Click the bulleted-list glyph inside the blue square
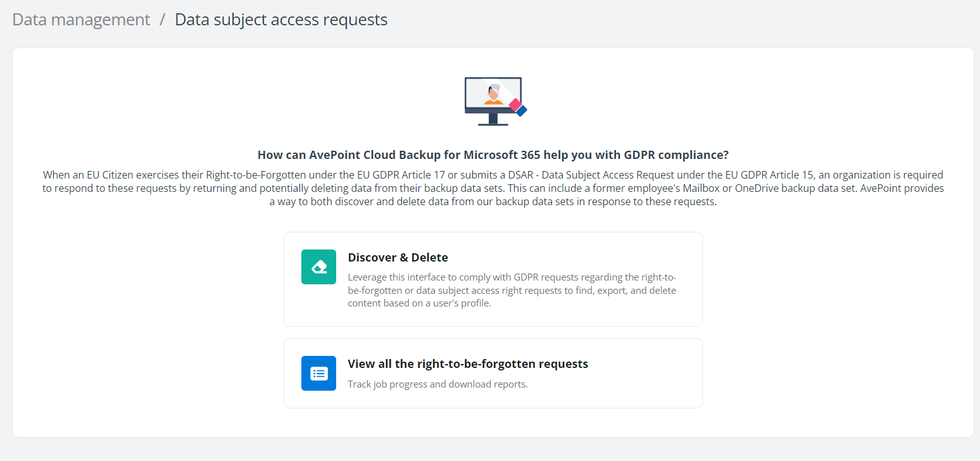Viewport: 980px width, 461px height. click(318, 373)
